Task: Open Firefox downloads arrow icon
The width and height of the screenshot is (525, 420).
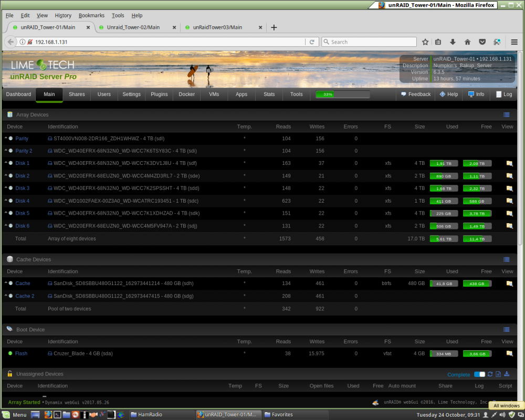Action: point(453,42)
